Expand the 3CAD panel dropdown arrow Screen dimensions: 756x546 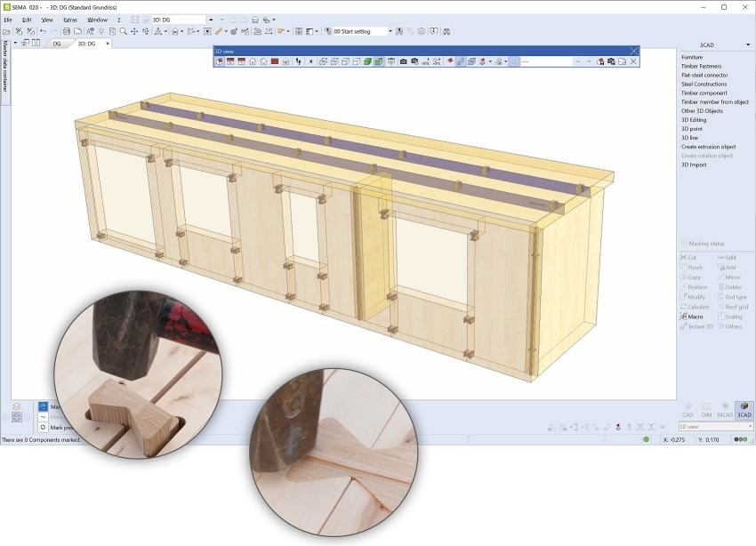(x=748, y=44)
